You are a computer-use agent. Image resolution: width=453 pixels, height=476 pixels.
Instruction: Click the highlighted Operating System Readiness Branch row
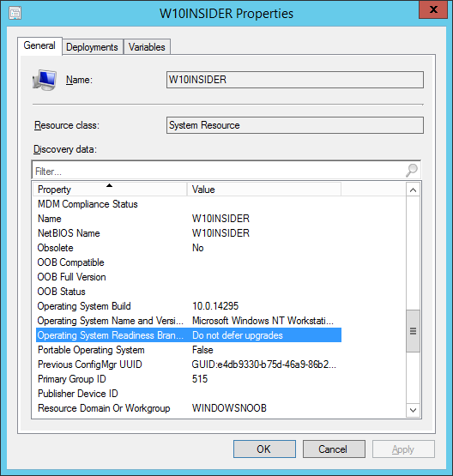coord(189,335)
